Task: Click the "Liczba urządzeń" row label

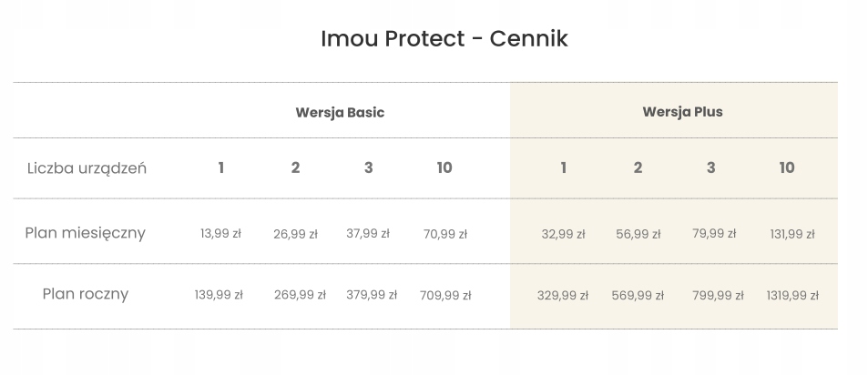Action: pos(87,168)
